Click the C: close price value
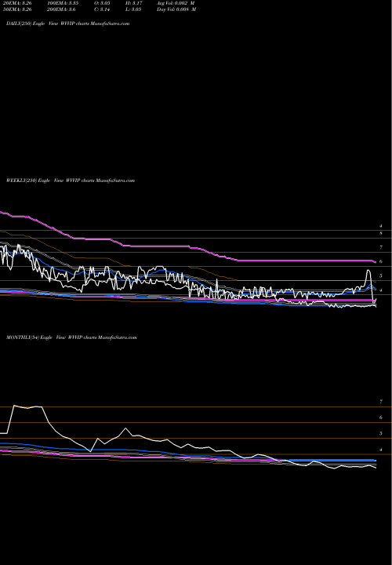 point(102,9)
